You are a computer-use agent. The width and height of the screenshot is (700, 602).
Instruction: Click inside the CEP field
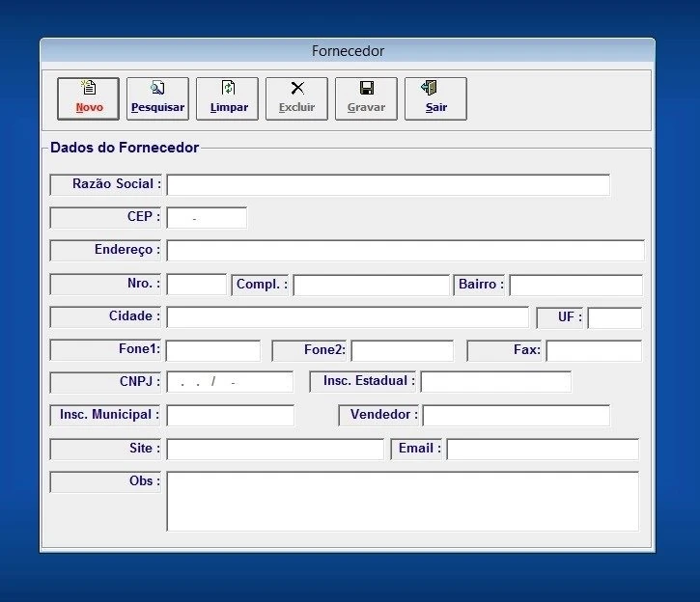tap(207, 218)
